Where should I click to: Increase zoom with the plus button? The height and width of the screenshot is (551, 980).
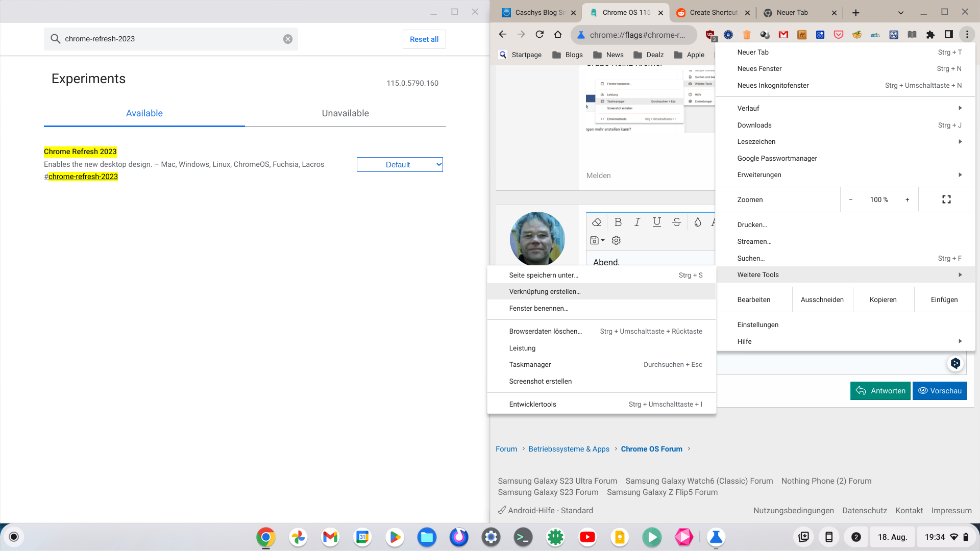(907, 200)
